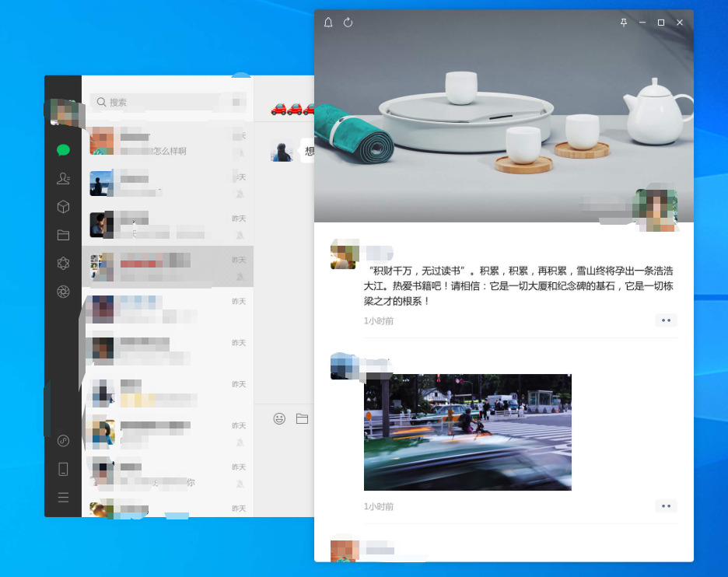Image resolution: width=728 pixels, height=577 pixels.
Task: Click the sender avatar in the open chat
Action: point(282,150)
